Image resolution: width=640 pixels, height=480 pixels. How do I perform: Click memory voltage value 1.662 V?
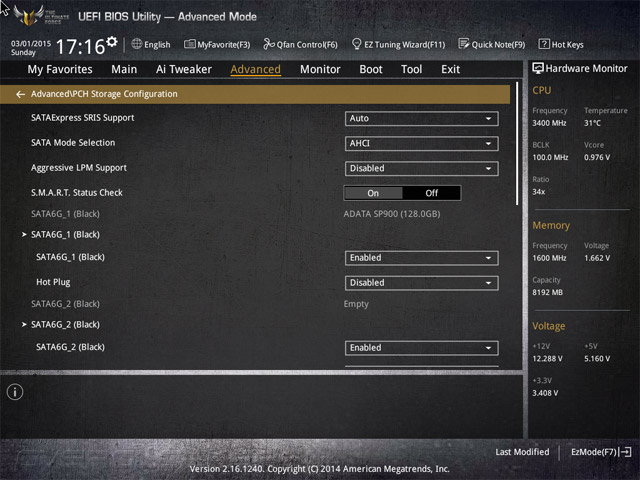(597, 258)
